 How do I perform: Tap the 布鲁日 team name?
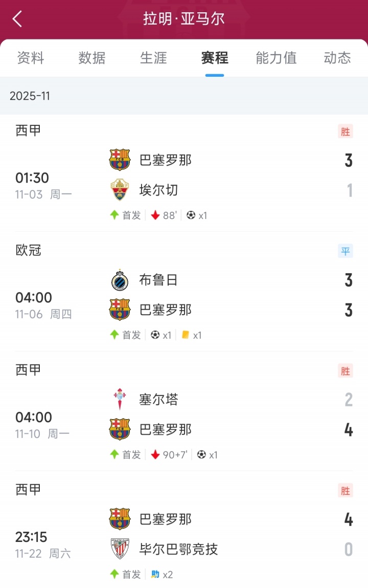(x=159, y=280)
